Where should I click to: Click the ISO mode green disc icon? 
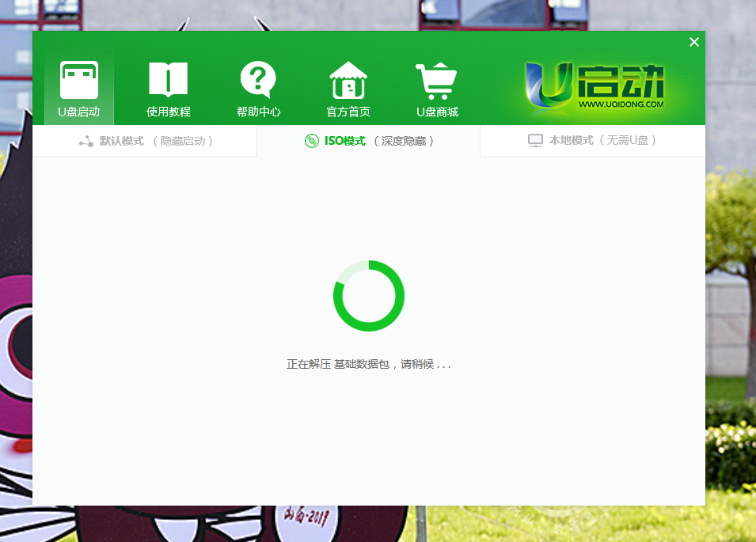(x=310, y=141)
